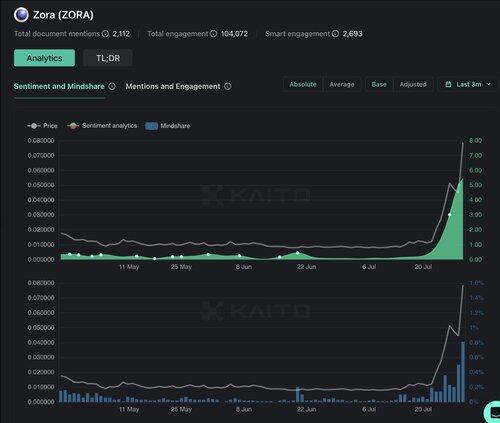500x423 pixels.
Task: Click 11 May label under sentiment chart
Action: (129, 267)
